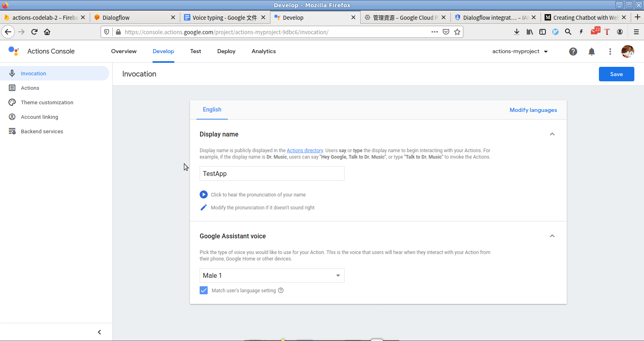Click the Account linking person icon

pyautogui.click(x=12, y=117)
